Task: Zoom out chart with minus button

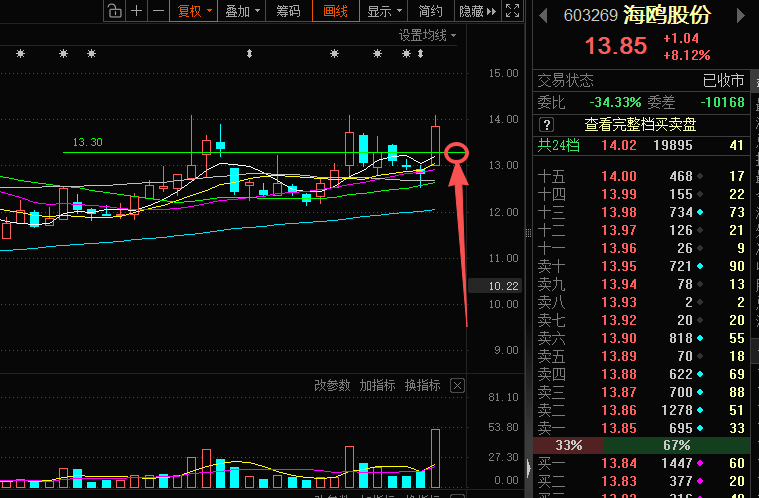Action: coord(158,11)
